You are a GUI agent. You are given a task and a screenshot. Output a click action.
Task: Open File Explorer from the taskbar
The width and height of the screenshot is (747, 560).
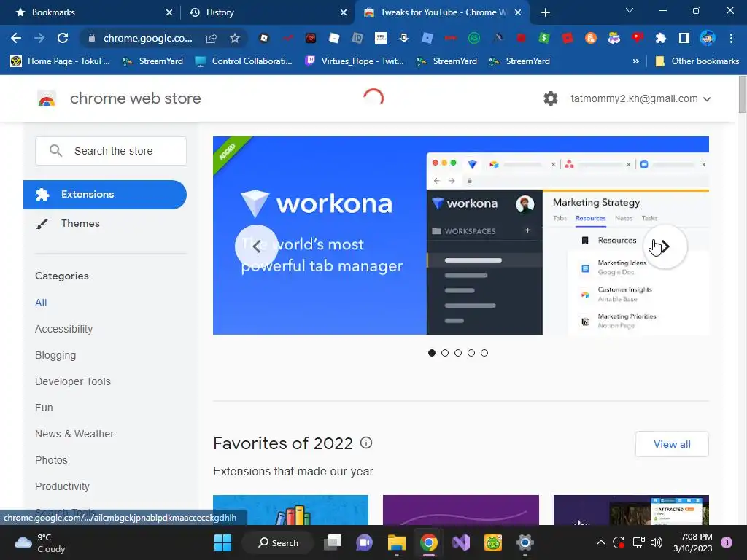coord(396,542)
